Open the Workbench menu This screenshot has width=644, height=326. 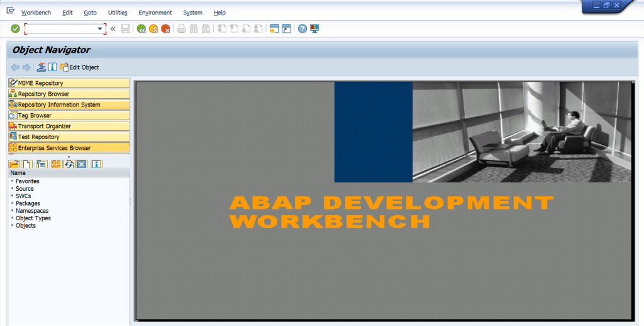coord(36,13)
